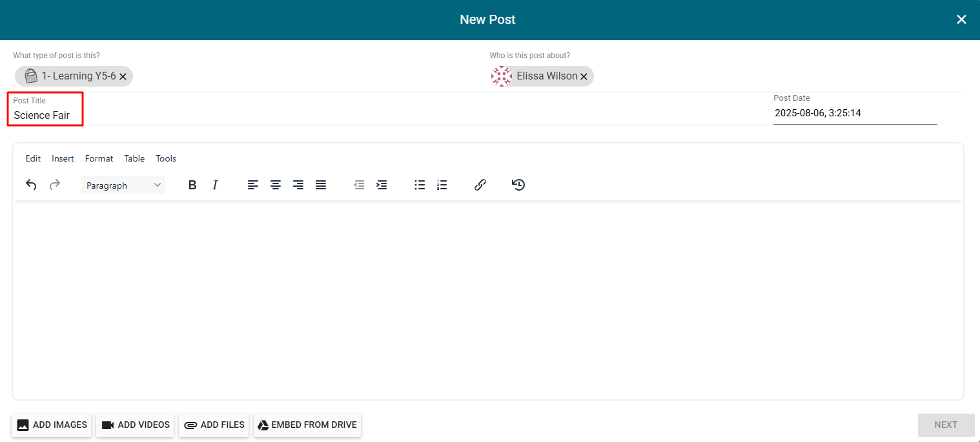This screenshot has height=442, width=980.
Task: Open the restore last draft icon
Action: tap(518, 185)
